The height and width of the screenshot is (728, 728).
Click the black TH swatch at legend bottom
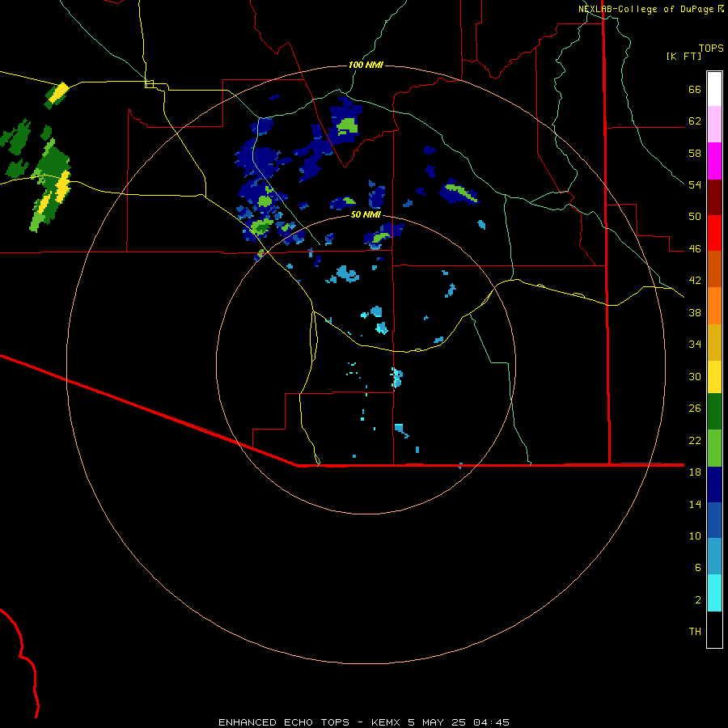click(x=714, y=629)
